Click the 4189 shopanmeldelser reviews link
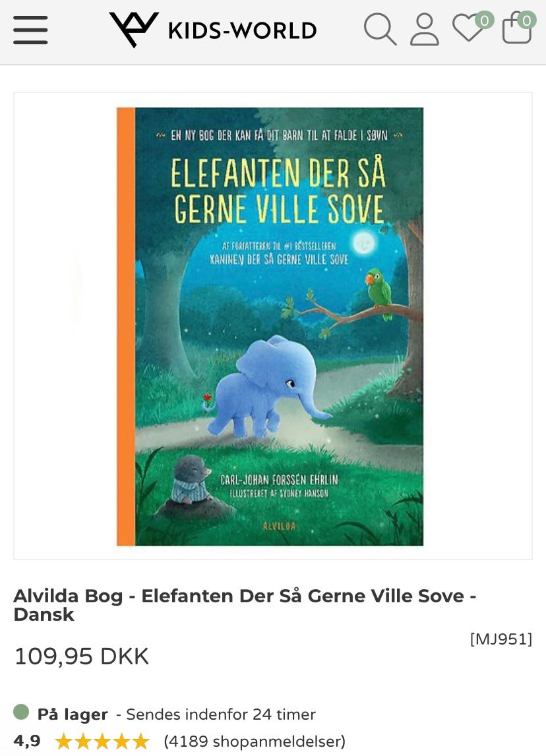The image size is (546, 756). pyautogui.click(x=255, y=741)
